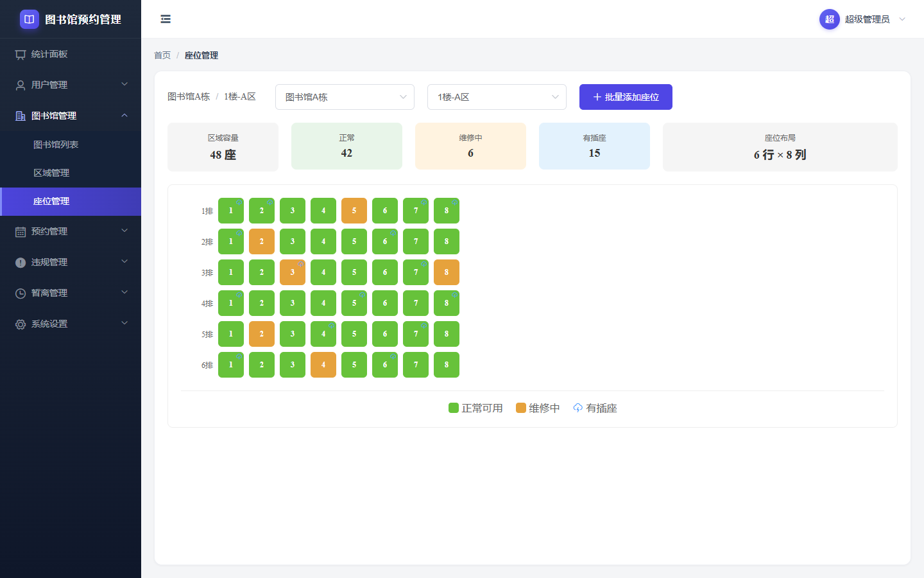The width and height of the screenshot is (924, 578).
Task: Select seat 2 in row 5排
Action: tap(262, 334)
